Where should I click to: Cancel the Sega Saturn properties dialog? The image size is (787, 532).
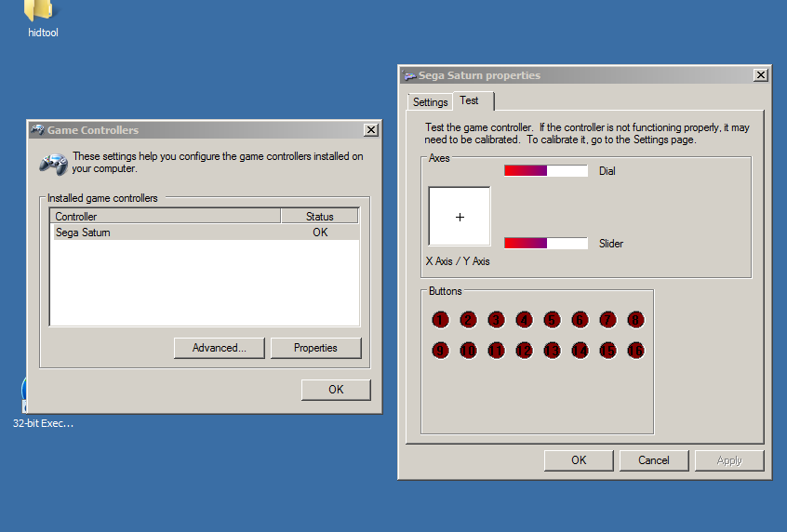tap(653, 460)
